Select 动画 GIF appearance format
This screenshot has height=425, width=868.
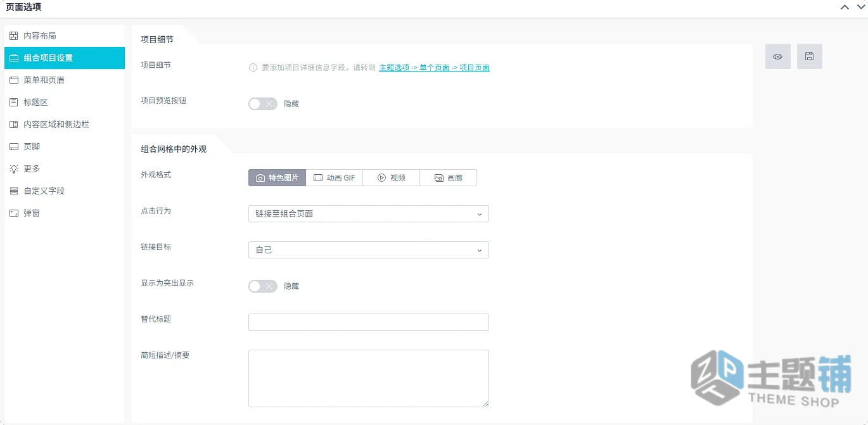click(334, 178)
